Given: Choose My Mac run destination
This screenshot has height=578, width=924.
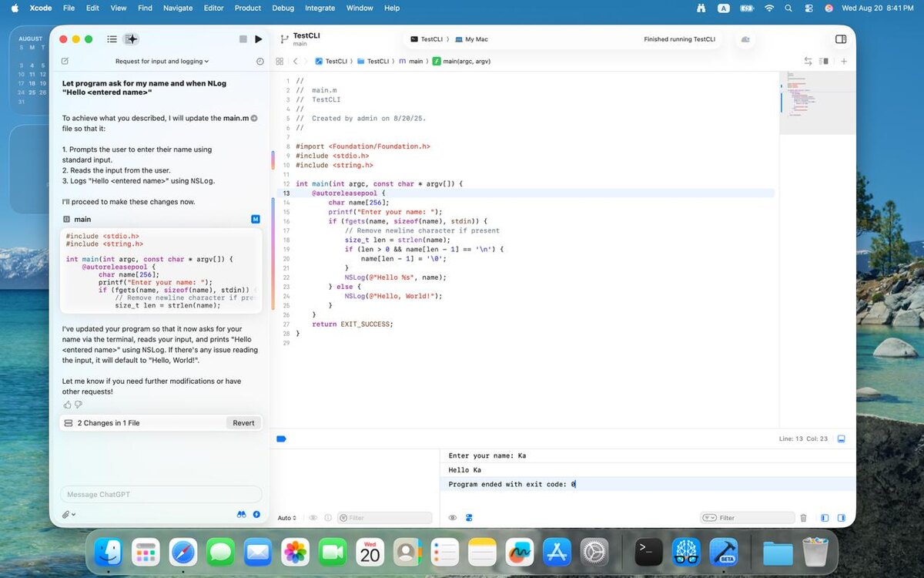Looking at the screenshot, I should click(x=471, y=39).
